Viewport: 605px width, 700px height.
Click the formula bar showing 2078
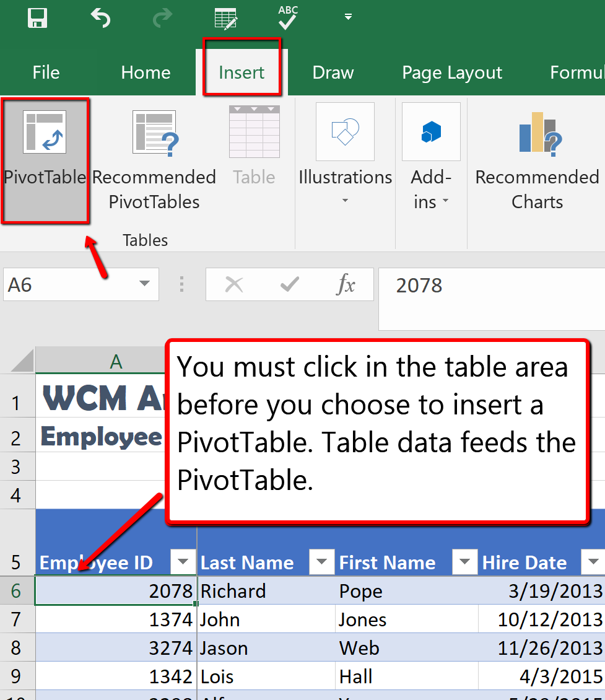(x=492, y=298)
